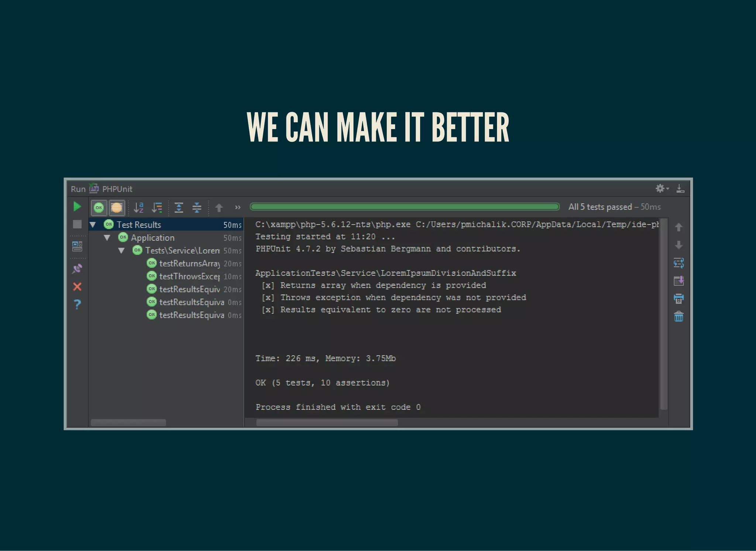Click 'Process finished with exit code 0'

[x=338, y=407]
